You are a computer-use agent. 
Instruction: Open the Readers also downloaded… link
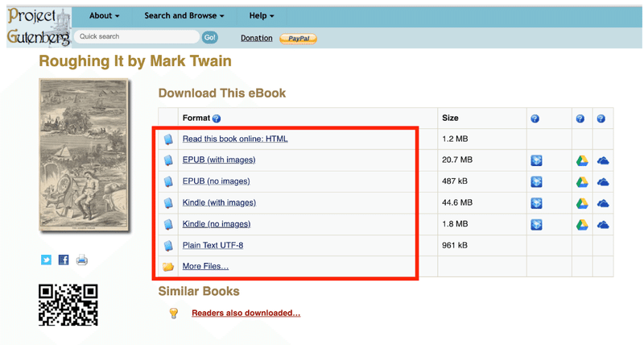[246, 313]
